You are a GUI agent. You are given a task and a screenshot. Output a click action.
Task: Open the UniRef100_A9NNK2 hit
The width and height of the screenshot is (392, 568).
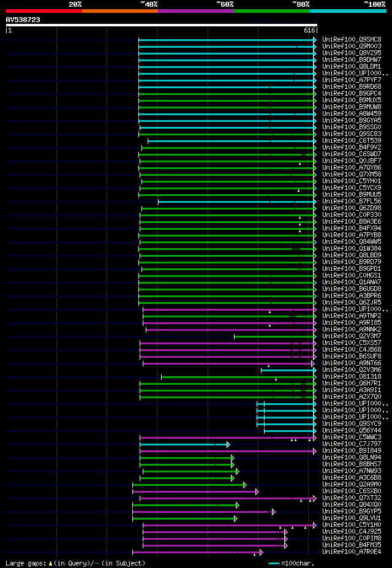coord(352,330)
